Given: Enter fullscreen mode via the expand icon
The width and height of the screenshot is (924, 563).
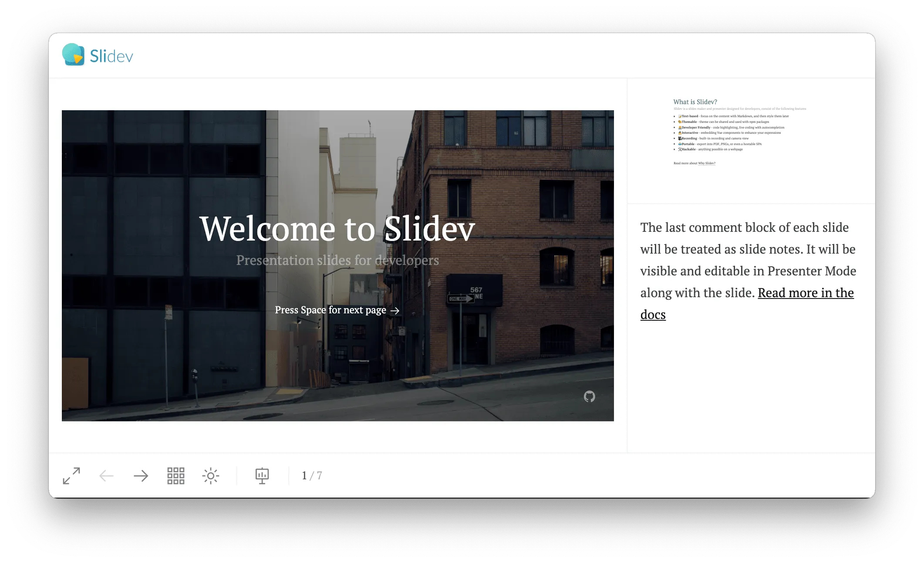Looking at the screenshot, I should pyautogui.click(x=71, y=475).
